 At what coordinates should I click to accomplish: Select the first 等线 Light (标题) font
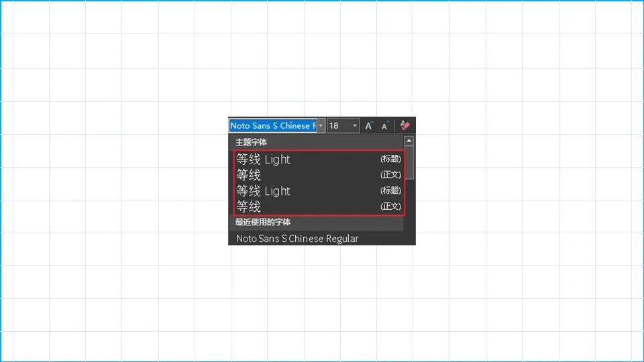point(319,160)
